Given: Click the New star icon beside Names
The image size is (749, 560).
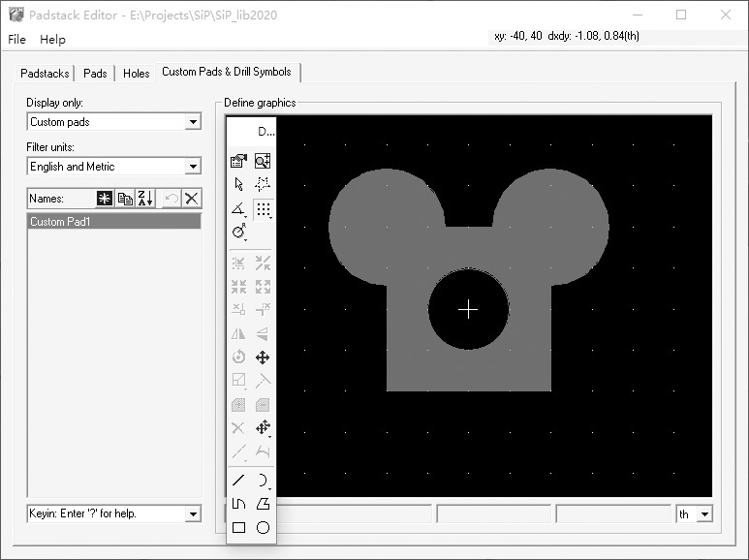Looking at the screenshot, I should 105,198.
